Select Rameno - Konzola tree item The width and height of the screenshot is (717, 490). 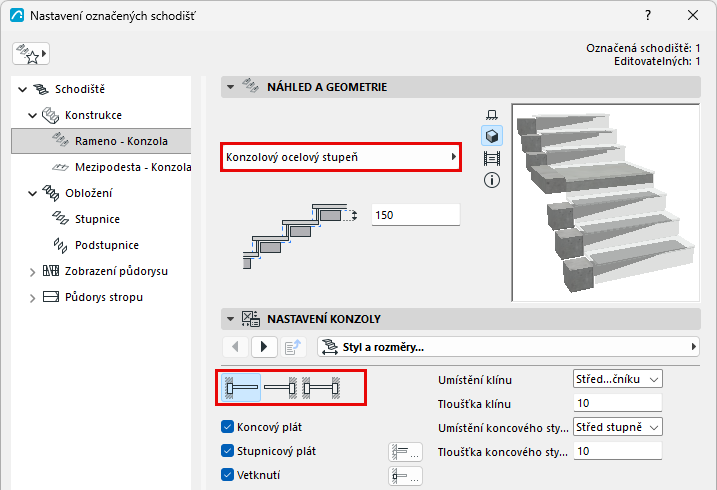pos(101,141)
